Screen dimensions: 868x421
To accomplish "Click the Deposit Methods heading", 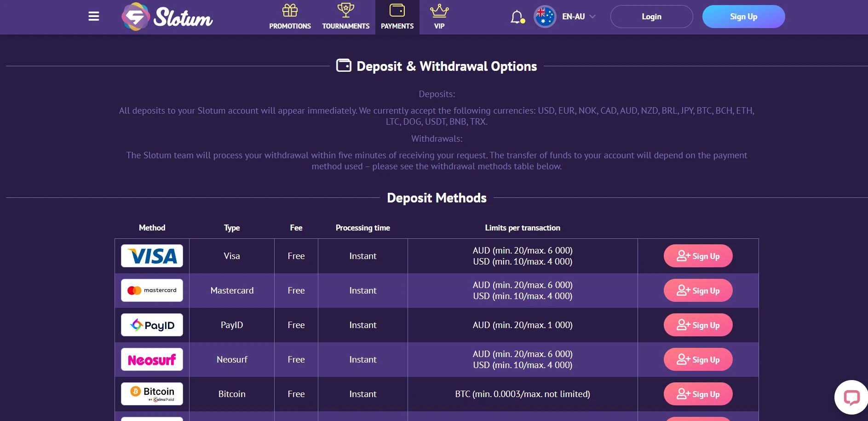I will pyautogui.click(x=437, y=198).
